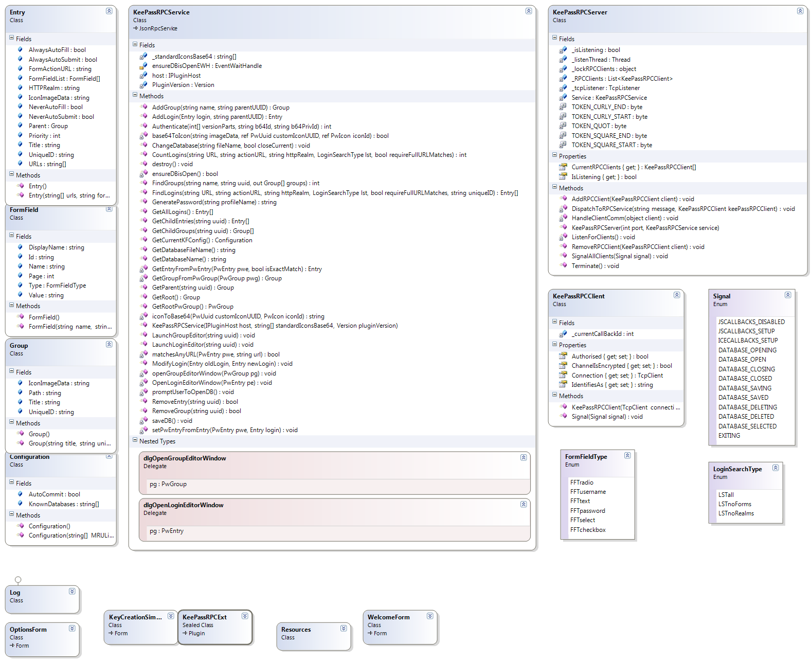Screen dimensions: 812x661
Task: Click private field icon beside _standardIconsBase64
Action: pyautogui.click(x=143, y=56)
